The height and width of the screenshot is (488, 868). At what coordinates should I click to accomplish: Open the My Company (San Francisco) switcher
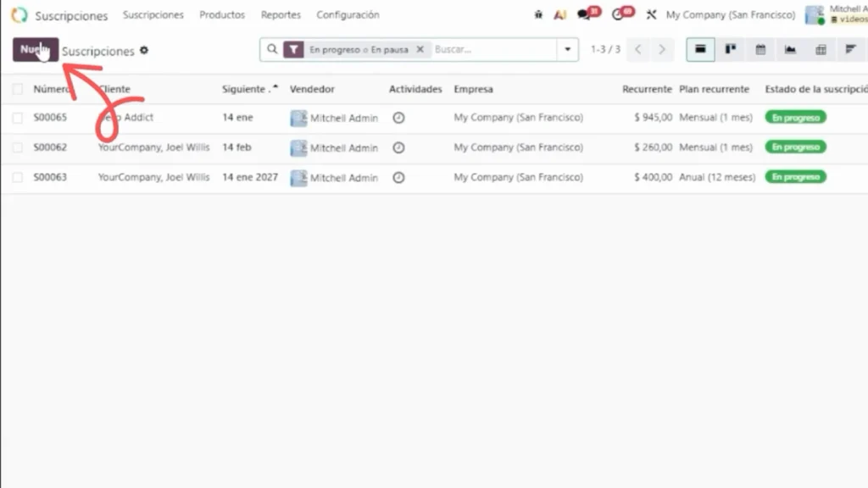click(730, 15)
